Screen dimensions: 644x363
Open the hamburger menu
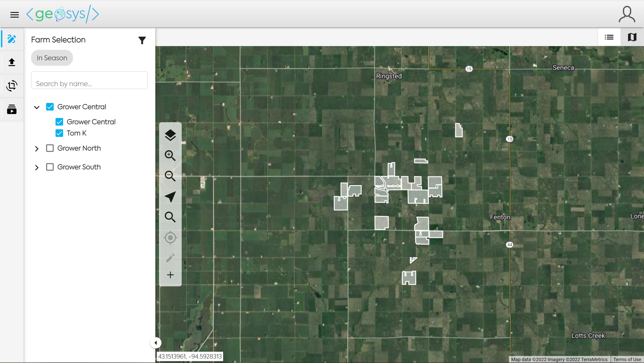pos(14,15)
